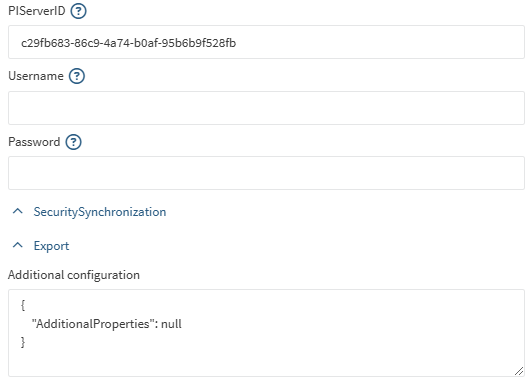Screen dimensions: 531x383
Task: Open the PIServerID help tooltip icon
Action: [78, 11]
